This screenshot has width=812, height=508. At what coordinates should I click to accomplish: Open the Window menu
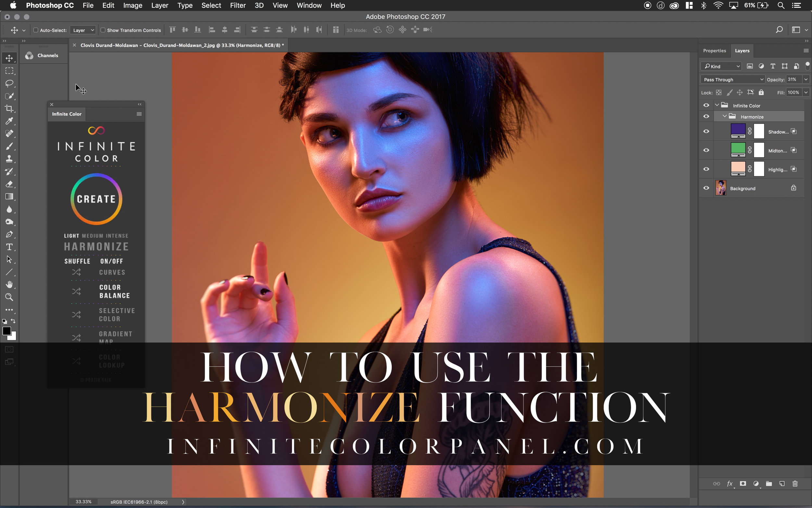(x=309, y=6)
